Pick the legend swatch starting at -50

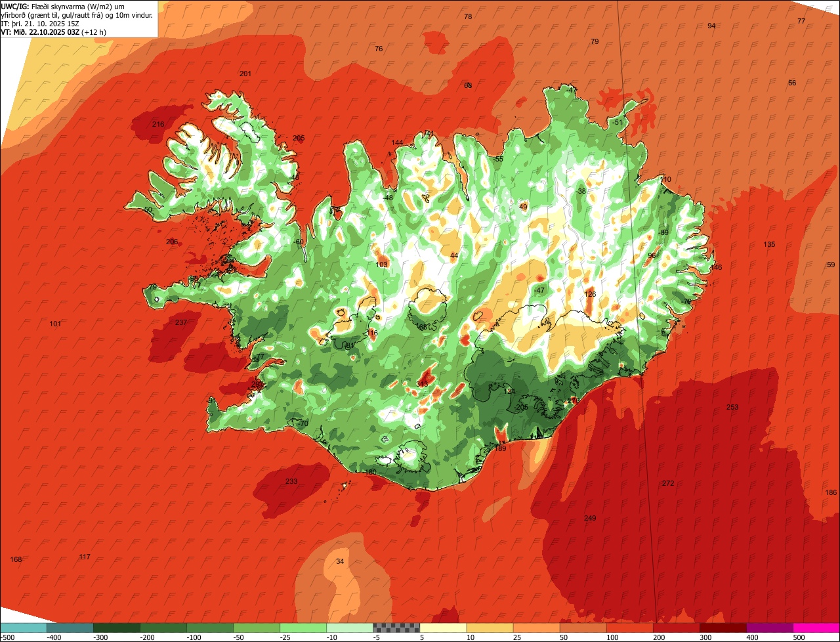point(256,628)
